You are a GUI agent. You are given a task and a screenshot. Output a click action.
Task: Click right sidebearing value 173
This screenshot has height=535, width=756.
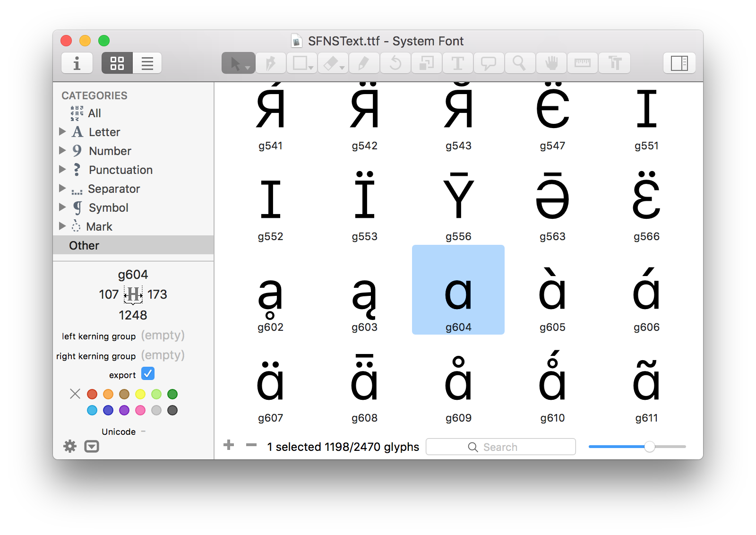pyautogui.click(x=157, y=294)
